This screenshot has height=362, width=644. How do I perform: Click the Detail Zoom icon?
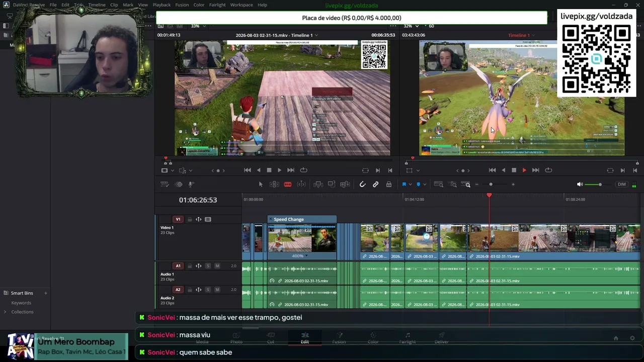(453, 185)
